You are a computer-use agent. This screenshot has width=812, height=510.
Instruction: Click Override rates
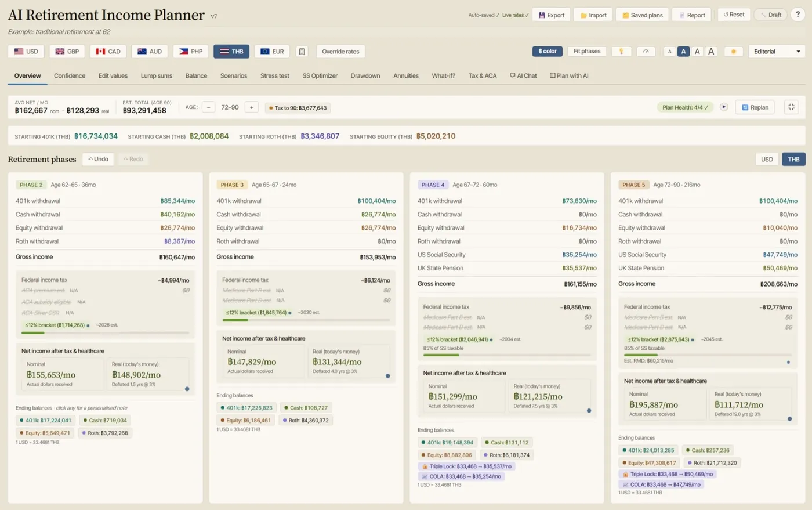[340, 52]
